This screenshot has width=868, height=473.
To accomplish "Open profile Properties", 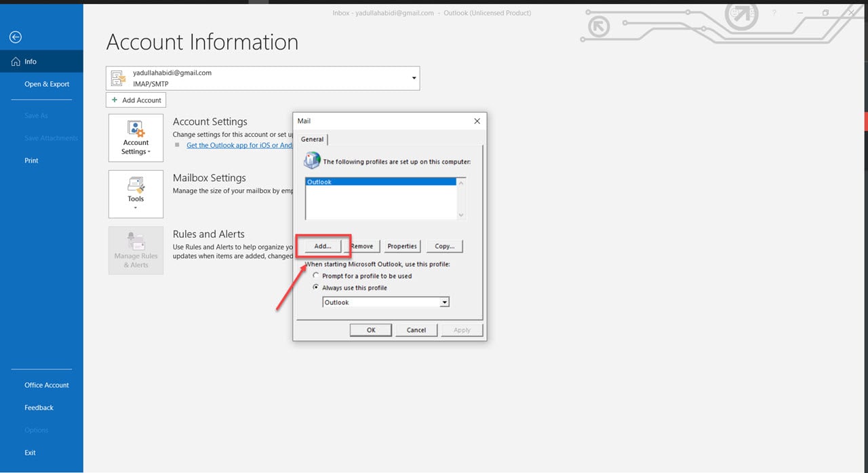I will click(x=402, y=246).
